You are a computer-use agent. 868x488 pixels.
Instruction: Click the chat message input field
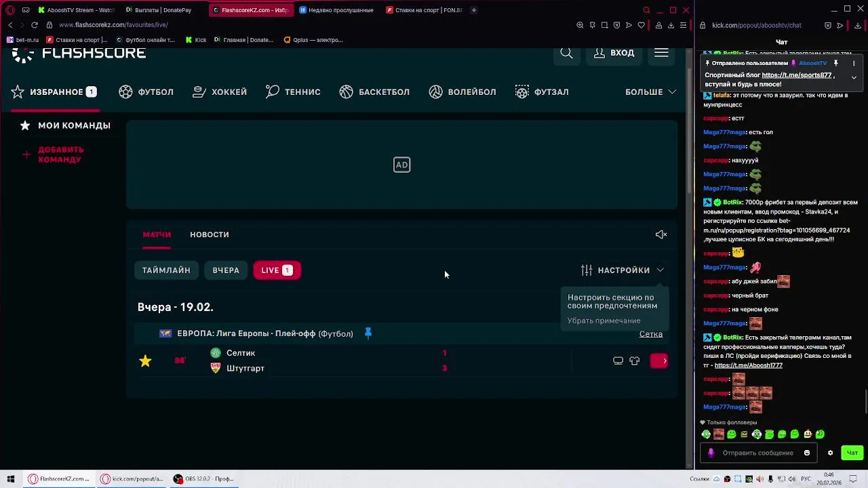click(757, 453)
